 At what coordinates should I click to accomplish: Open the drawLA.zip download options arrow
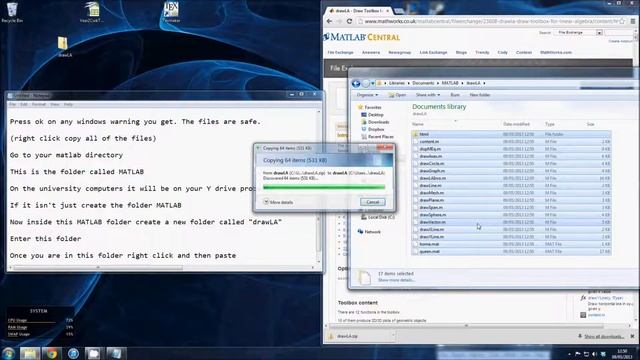coord(393,336)
